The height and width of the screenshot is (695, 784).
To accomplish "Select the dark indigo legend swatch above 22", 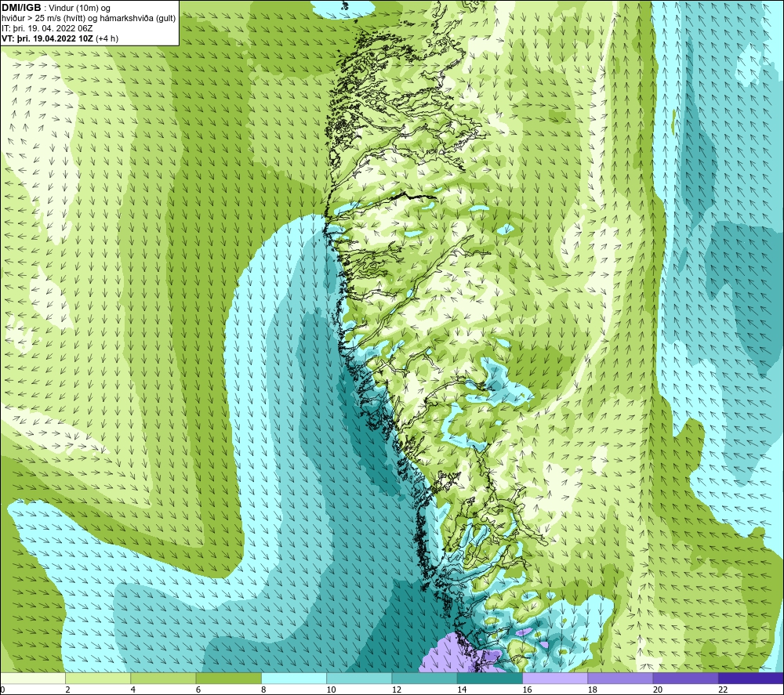I will (751, 679).
